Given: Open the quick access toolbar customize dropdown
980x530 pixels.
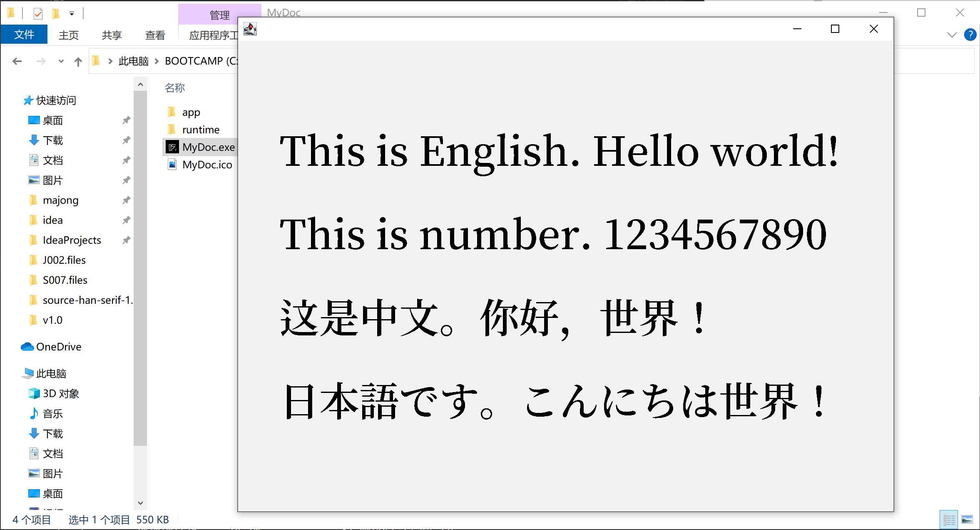Looking at the screenshot, I should (x=72, y=14).
